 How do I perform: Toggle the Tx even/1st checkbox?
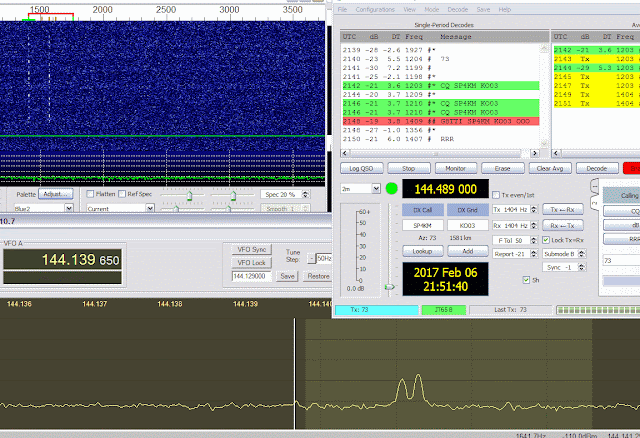click(496, 195)
